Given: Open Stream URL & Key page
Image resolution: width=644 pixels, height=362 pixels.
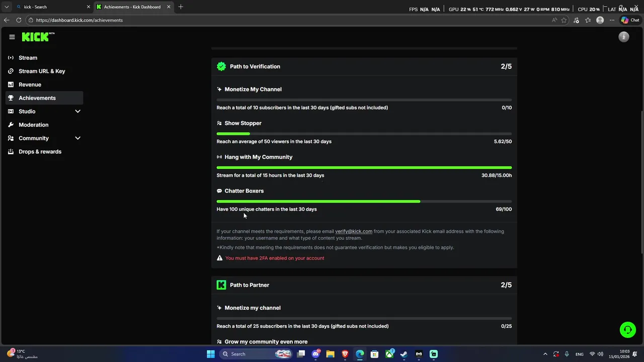Looking at the screenshot, I should [44, 71].
